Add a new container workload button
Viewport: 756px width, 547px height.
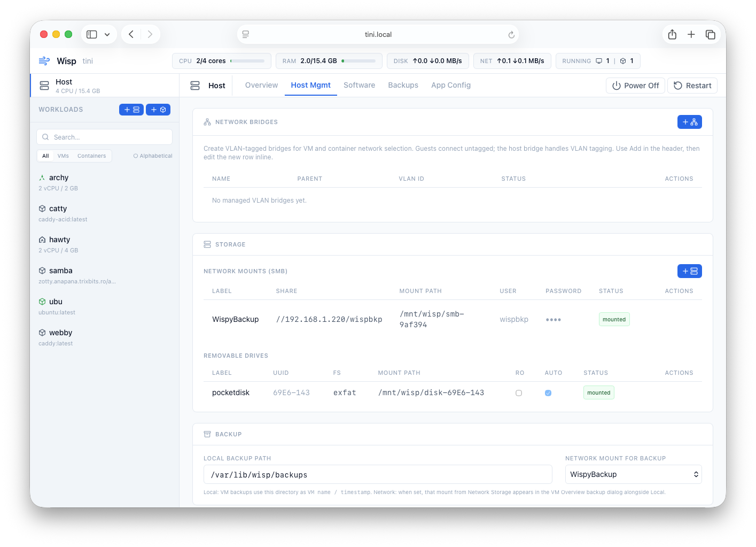158,110
